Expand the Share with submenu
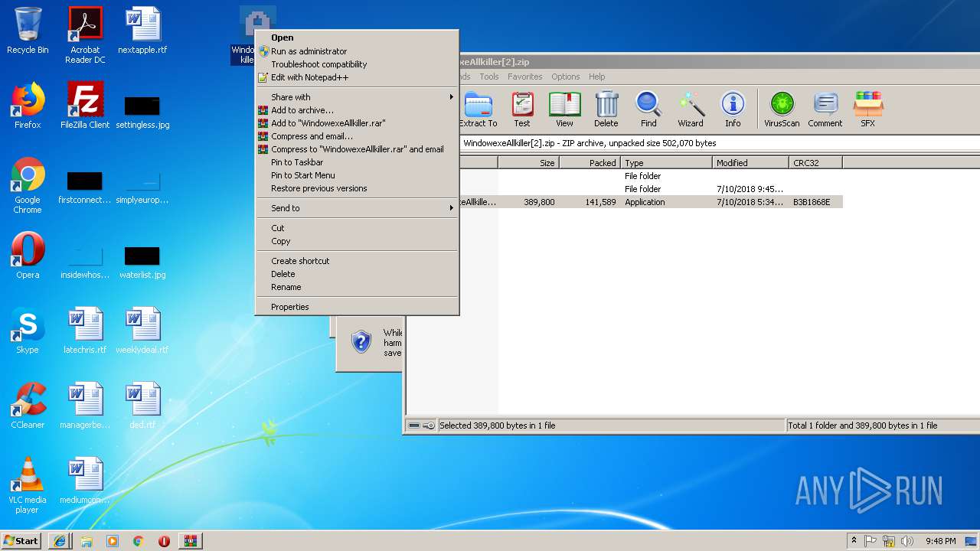 pyautogui.click(x=357, y=97)
